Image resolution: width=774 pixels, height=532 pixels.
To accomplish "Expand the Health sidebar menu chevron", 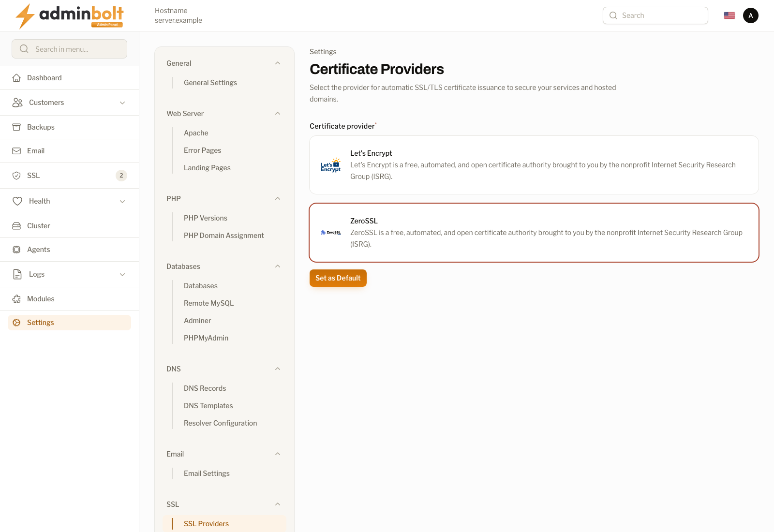I will (x=122, y=201).
